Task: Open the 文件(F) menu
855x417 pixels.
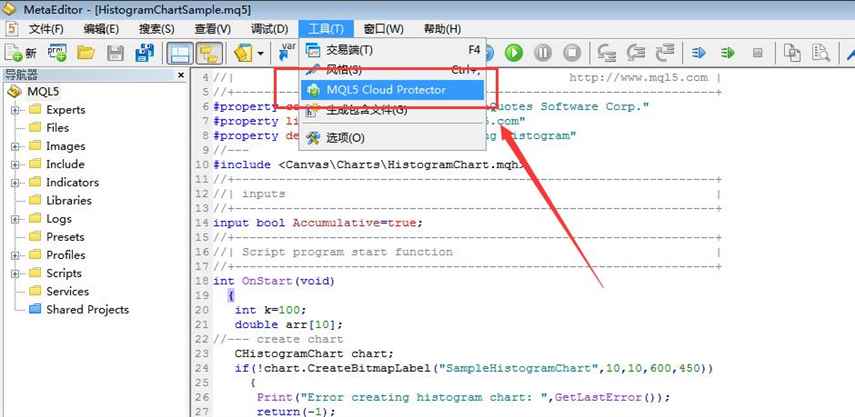Action: coord(46,29)
